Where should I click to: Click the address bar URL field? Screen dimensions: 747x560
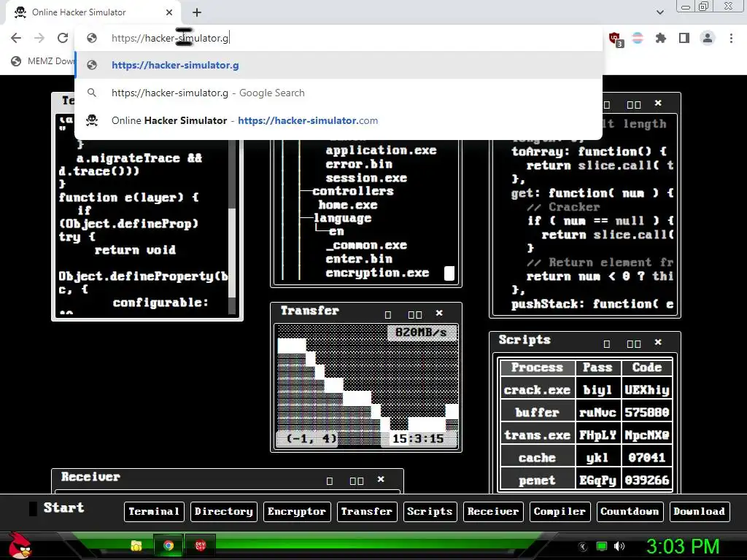point(338,38)
